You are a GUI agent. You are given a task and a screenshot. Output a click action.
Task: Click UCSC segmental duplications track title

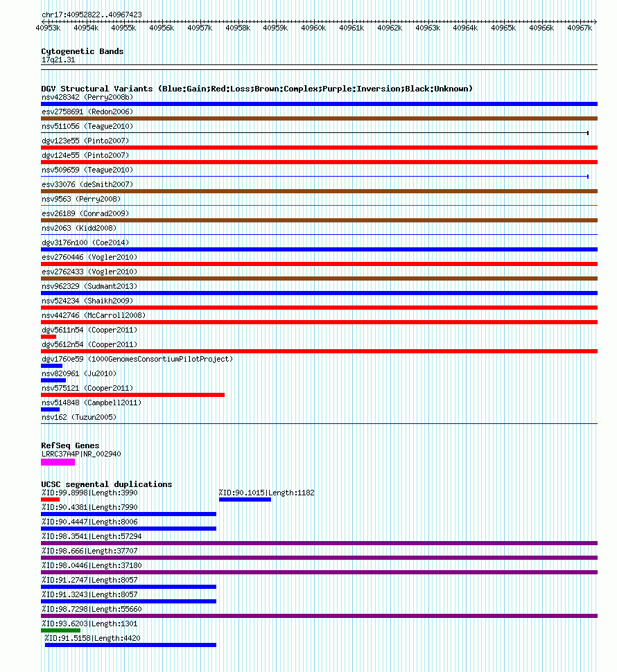coord(106,485)
